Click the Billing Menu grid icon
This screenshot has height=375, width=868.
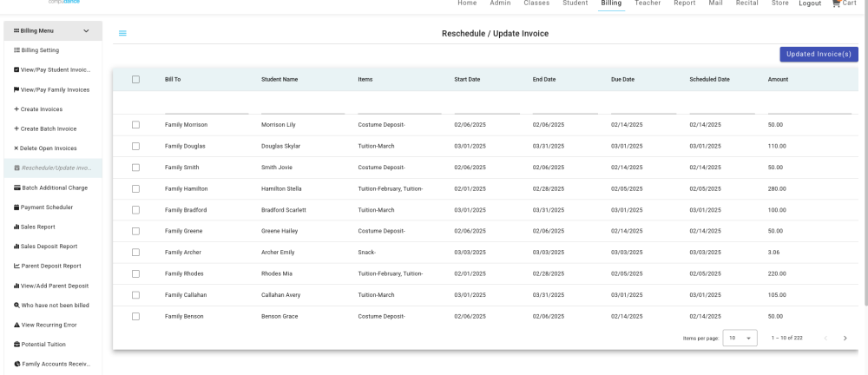point(16,31)
